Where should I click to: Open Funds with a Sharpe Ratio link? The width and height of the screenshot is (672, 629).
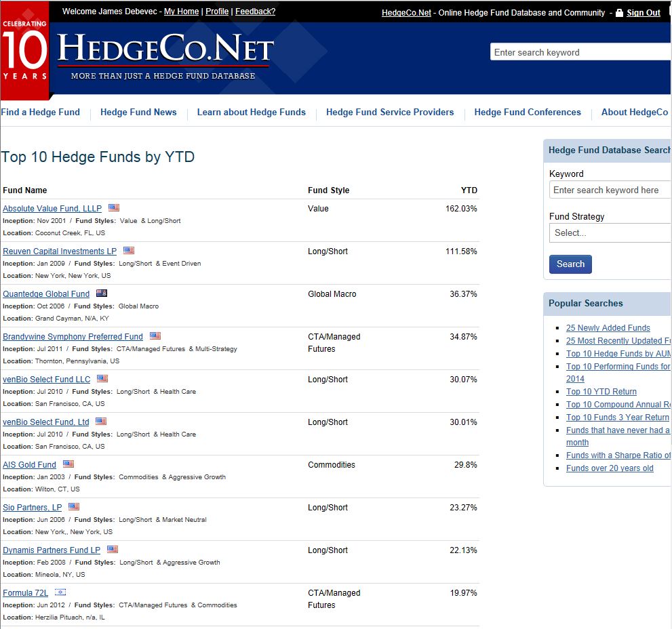click(x=618, y=455)
